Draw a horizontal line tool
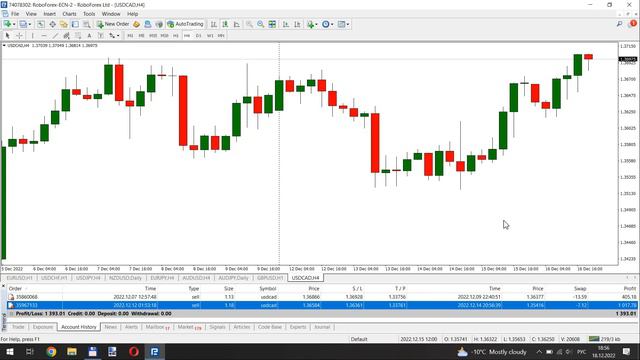 point(44,36)
